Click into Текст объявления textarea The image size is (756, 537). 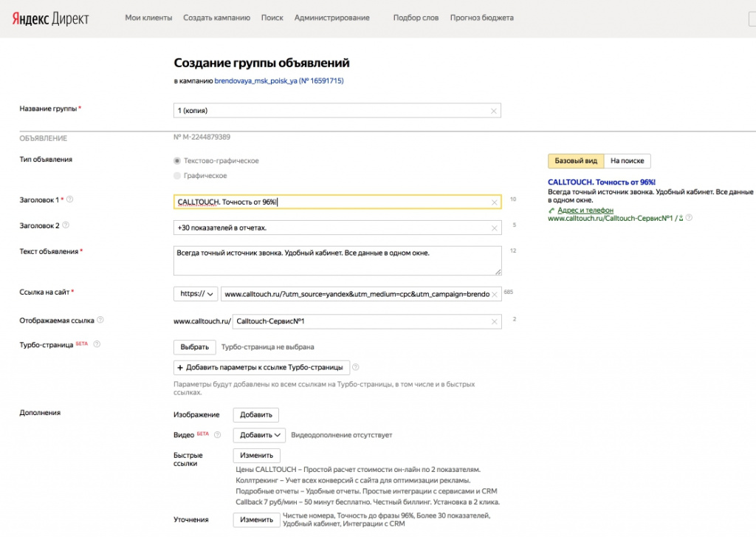[x=337, y=261]
